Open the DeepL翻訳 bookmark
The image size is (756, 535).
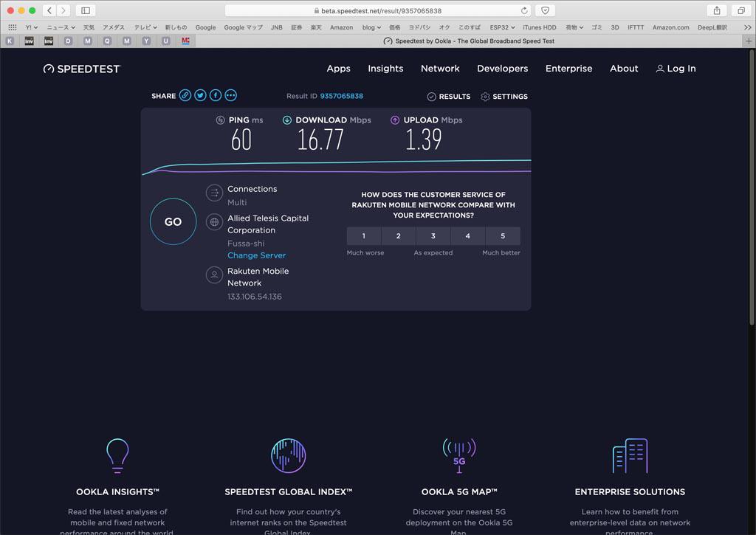point(712,27)
